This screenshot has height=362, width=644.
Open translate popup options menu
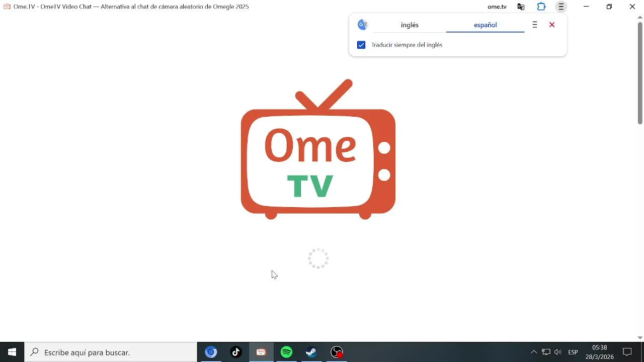coord(535,25)
